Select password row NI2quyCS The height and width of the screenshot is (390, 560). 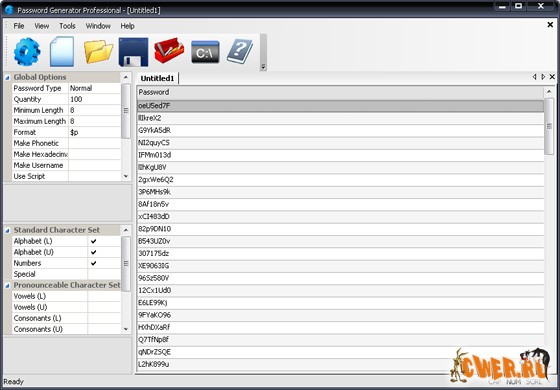click(340, 143)
